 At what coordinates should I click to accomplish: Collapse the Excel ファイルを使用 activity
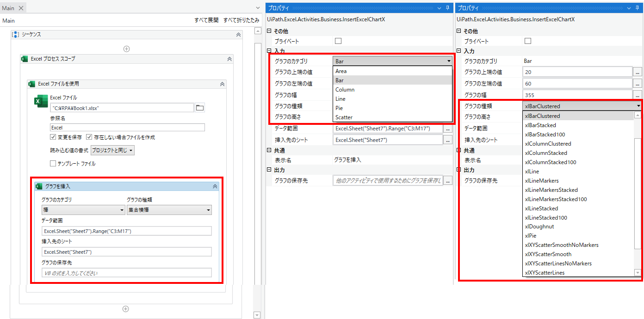coord(222,84)
